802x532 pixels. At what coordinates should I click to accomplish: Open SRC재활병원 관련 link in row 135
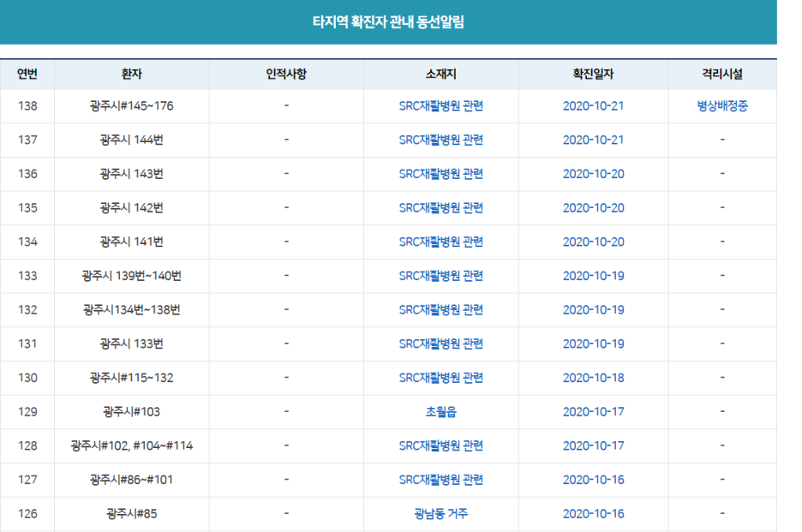(x=441, y=207)
